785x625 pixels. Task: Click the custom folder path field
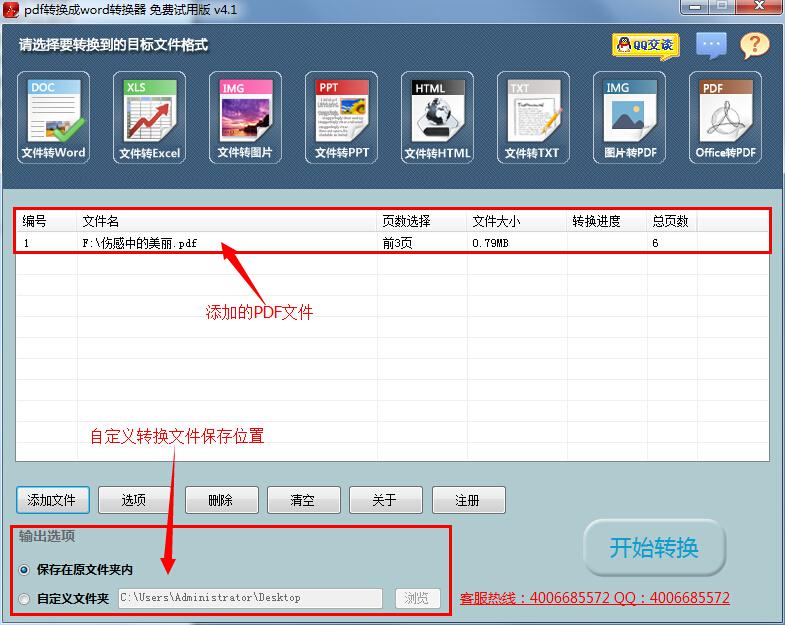250,598
